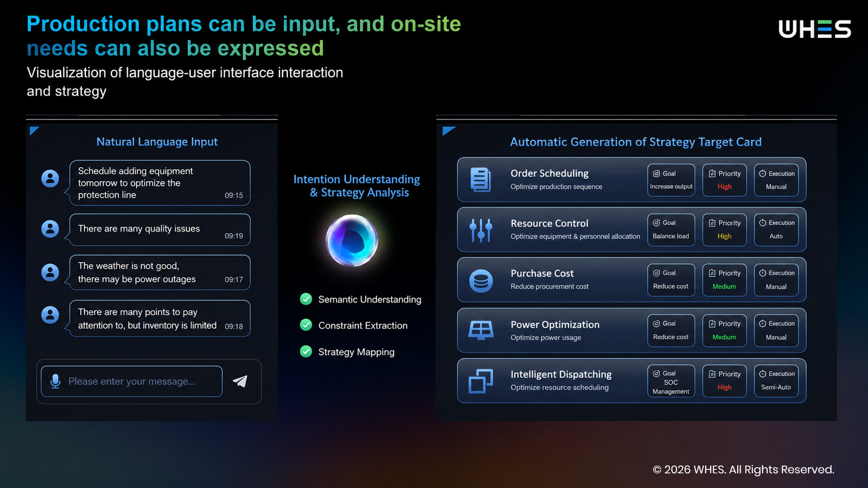
Task: Click the Power Optimization solar panel icon
Action: point(481,330)
